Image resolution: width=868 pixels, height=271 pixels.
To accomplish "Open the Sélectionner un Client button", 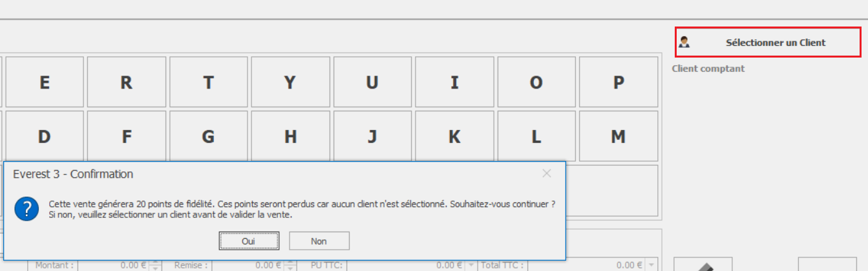I will (768, 43).
